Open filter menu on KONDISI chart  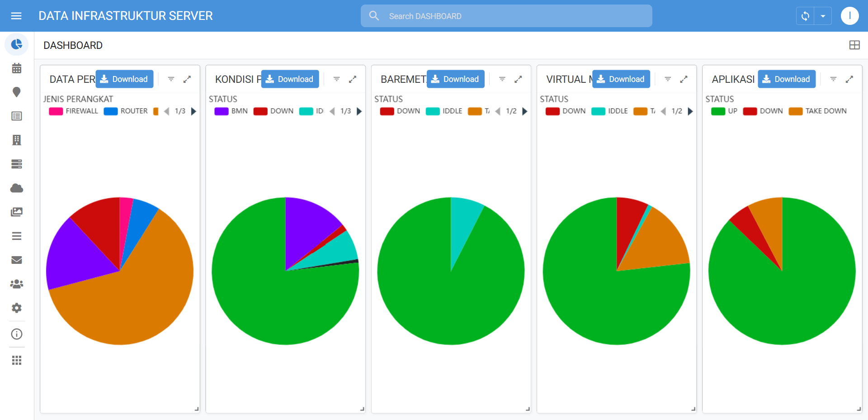tap(336, 79)
